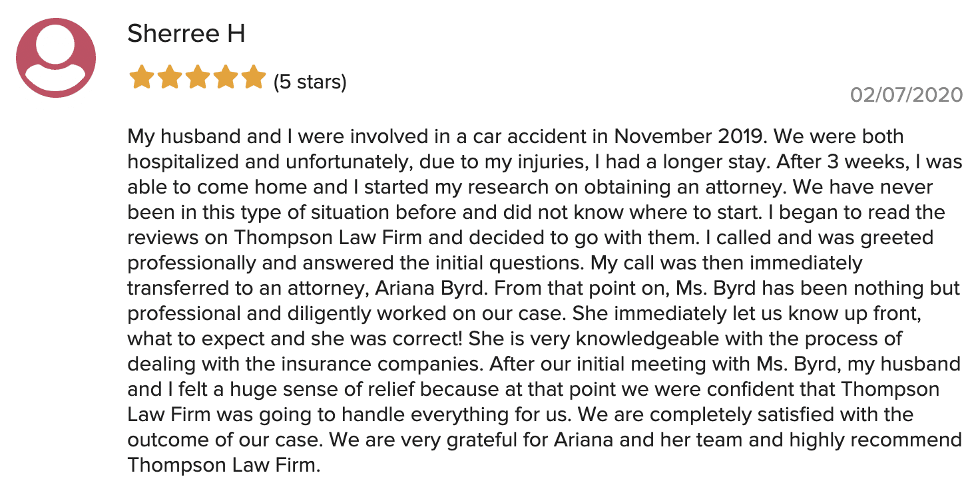Select the reviewer name Sherree H

(x=186, y=33)
